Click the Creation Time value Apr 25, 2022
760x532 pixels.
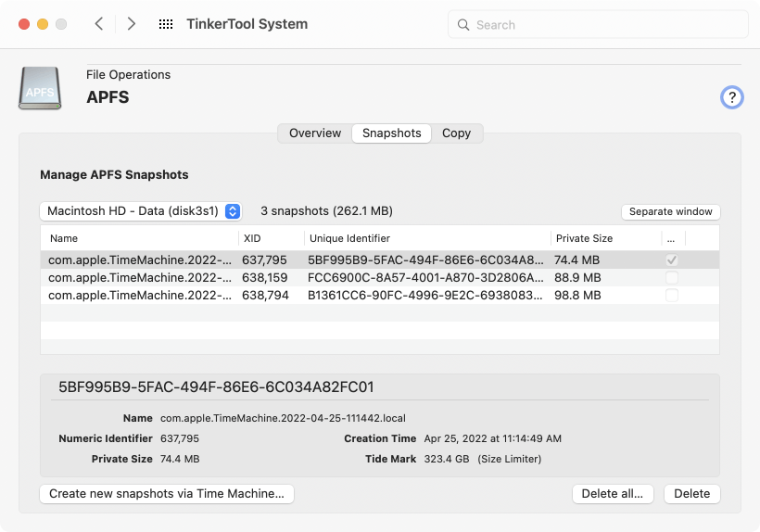(x=492, y=438)
